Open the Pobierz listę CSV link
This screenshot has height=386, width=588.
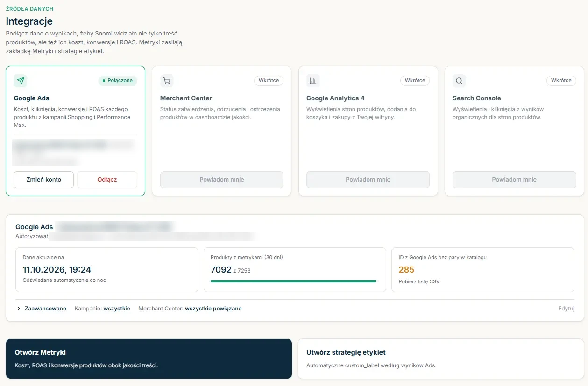click(x=419, y=281)
